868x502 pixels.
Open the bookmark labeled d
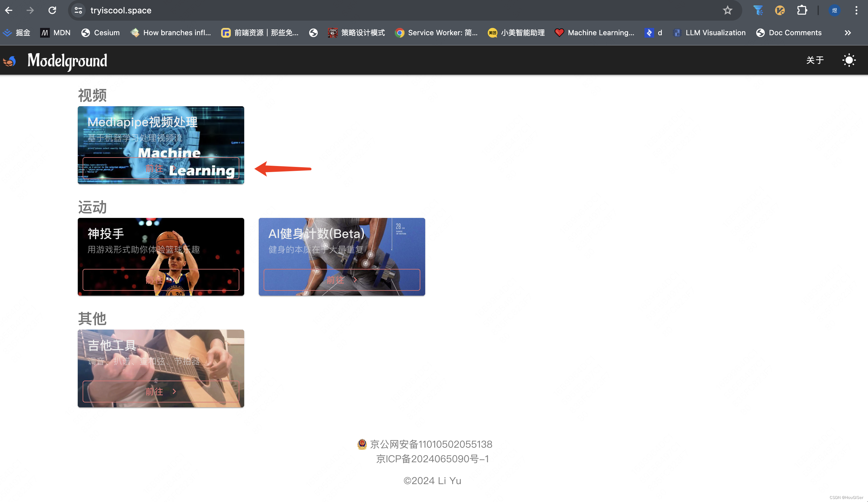(x=653, y=33)
